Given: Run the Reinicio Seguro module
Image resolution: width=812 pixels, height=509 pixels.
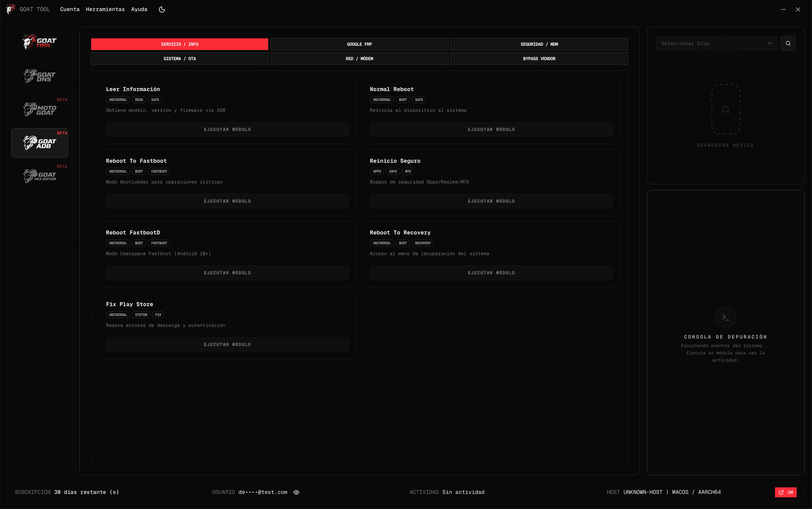Looking at the screenshot, I should point(491,201).
